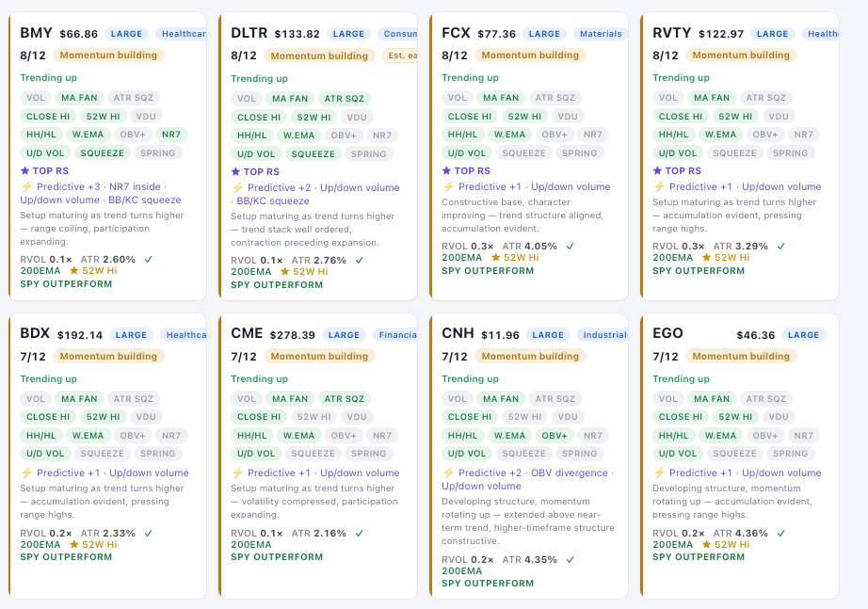The height and width of the screenshot is (609, 868).
Task: Open the DLTR ticker symbol
Action: [x=249, y=33]
